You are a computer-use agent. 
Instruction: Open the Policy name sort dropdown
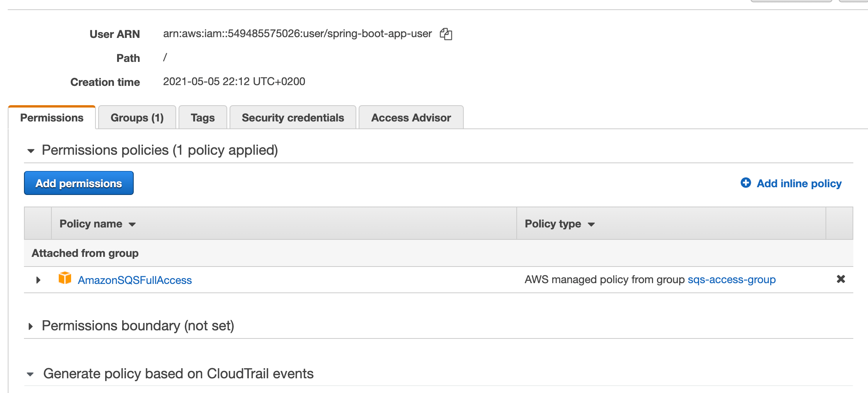[131, 224]
